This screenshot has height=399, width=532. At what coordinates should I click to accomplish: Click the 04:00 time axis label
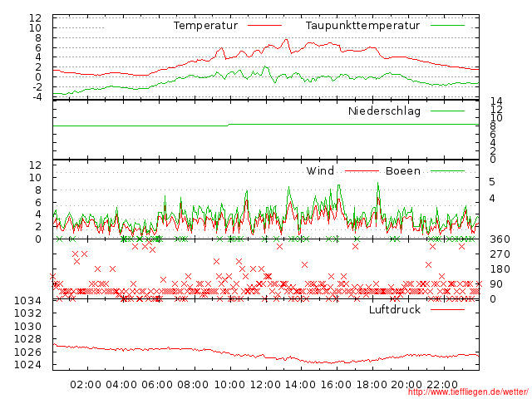click(x=121, y=385)
